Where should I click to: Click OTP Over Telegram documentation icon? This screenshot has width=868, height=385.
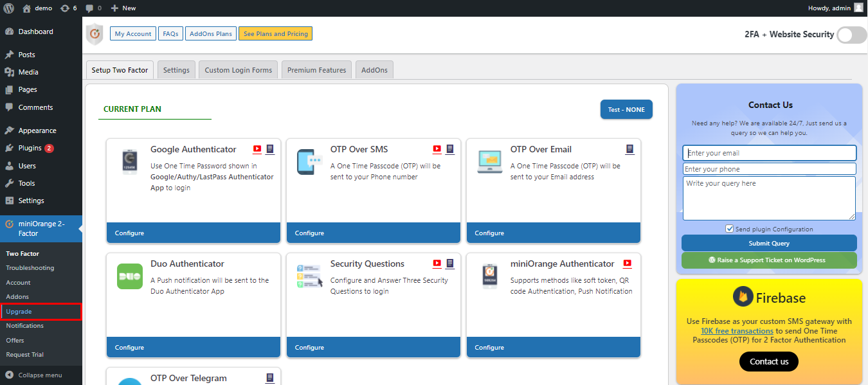coord(270,378)
